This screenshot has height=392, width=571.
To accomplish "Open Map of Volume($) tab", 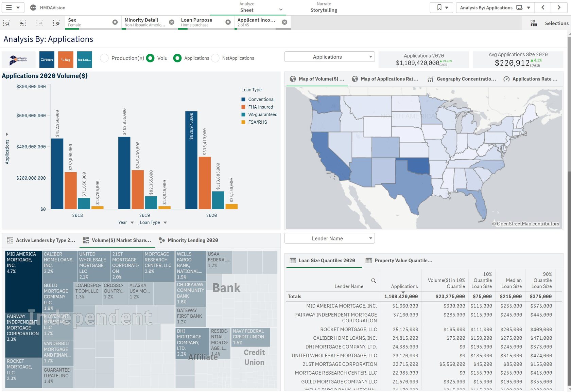I will (317, 79).
